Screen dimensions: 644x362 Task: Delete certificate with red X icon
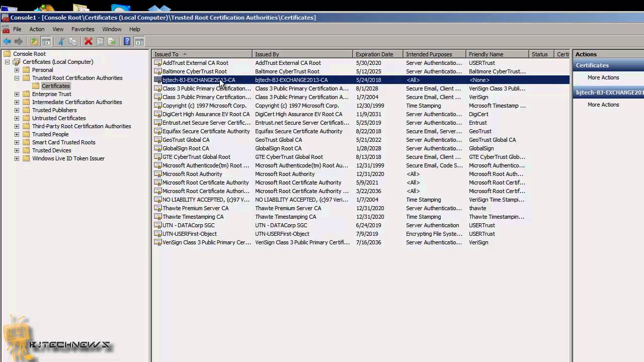[x=88, y=41]
